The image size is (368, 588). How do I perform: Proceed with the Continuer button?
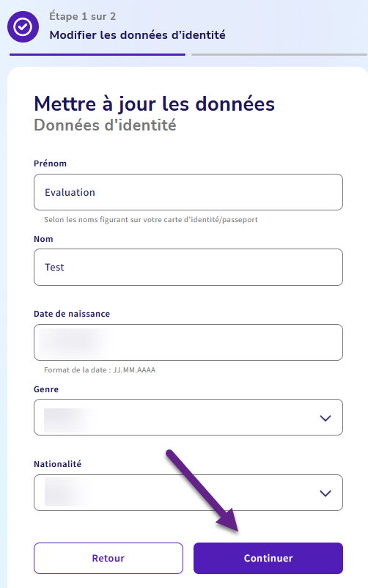tap(268, 558)
